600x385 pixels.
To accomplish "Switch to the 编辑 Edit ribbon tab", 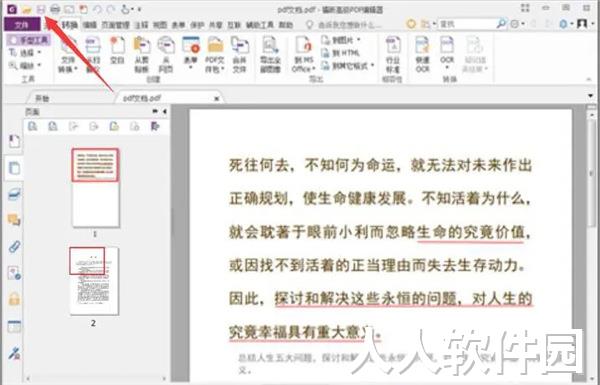I will [90, 25].
